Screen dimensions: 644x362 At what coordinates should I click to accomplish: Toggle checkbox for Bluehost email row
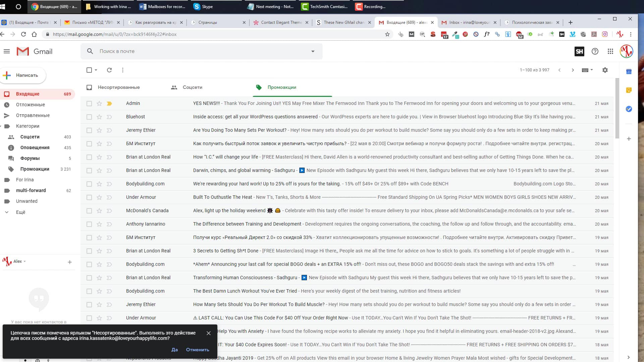click(x=89, y=116)
